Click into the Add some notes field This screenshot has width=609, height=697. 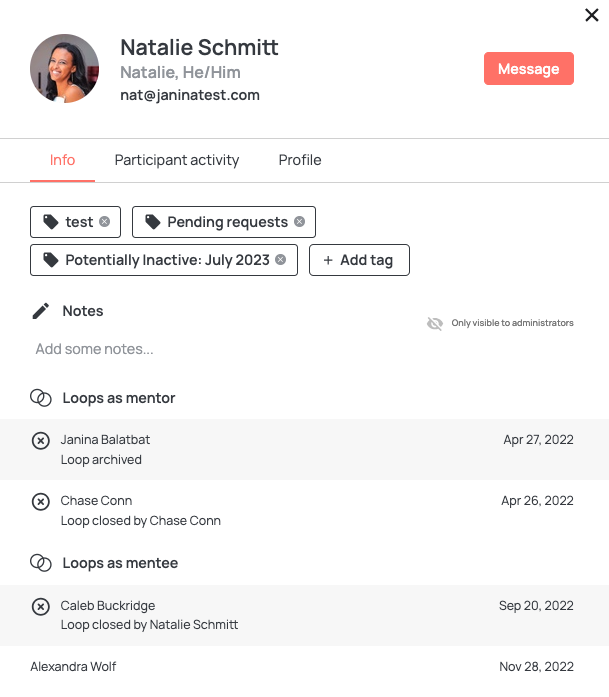point(304,349)
